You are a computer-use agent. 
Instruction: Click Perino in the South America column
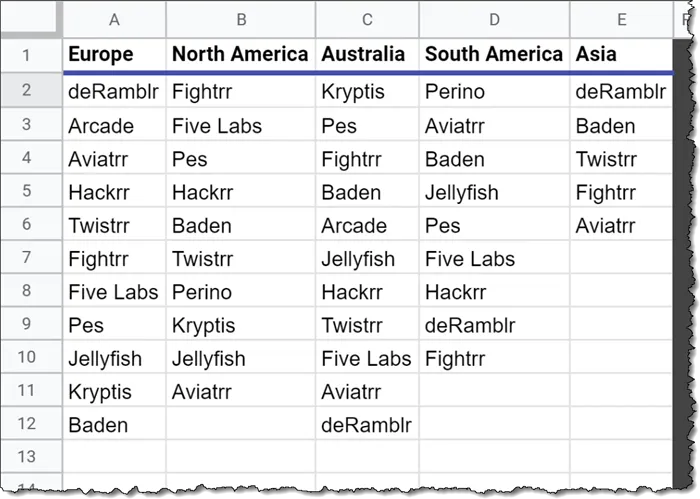(455, 92)
